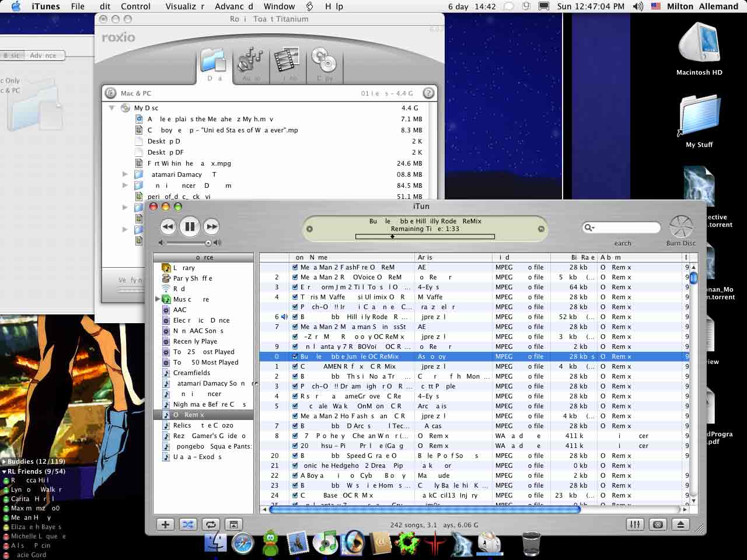This screenshot has height=560, width=747.
Task: Click the low volume speaker icon
Action: point(162,243)
